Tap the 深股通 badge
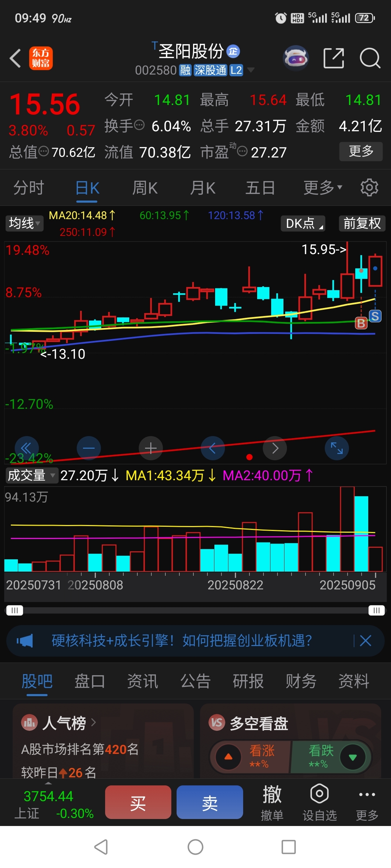Image resolution: width=391 pixels, height=868 pixels. [x=211, y=70]
